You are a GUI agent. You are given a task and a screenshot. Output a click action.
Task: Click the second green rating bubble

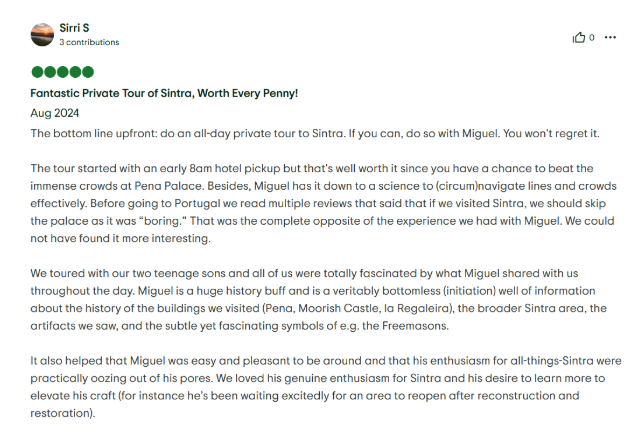click(50, 72)
